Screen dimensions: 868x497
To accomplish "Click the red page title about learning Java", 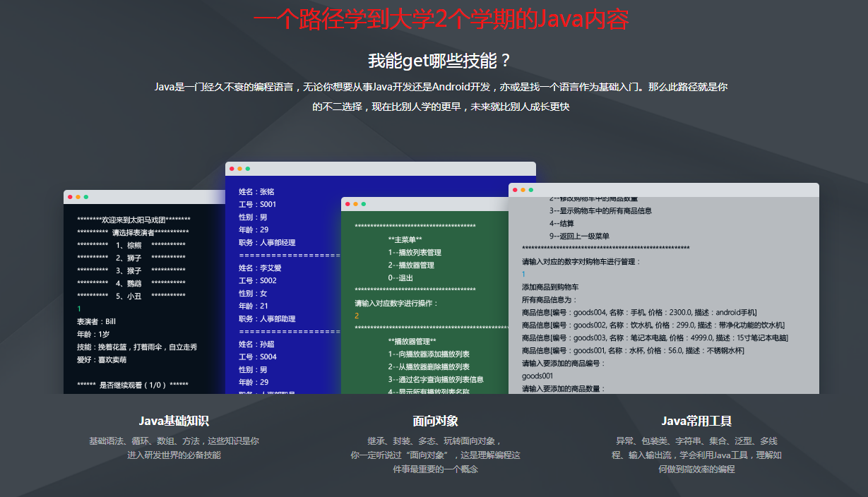I will coord(434,17).
